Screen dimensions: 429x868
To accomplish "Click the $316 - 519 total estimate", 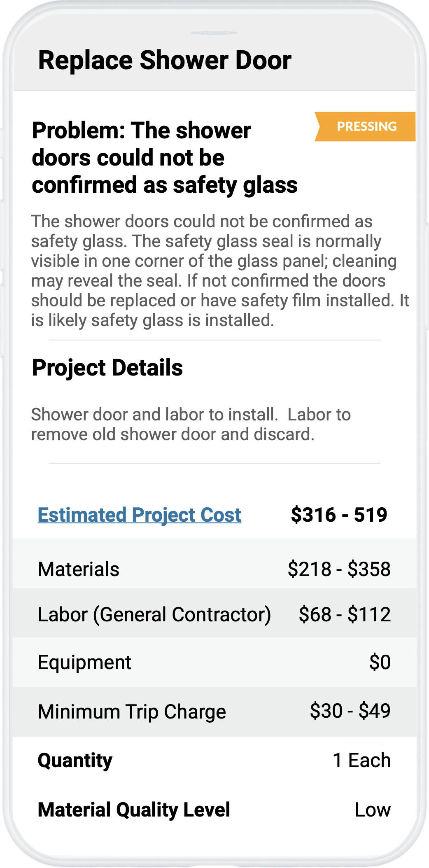I will [x=339, y=515].
